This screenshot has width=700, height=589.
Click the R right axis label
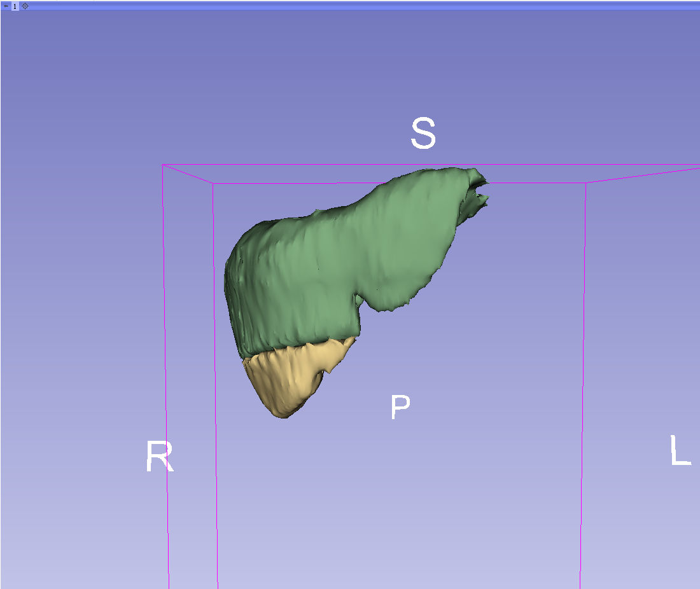click(x=159, y=457)
